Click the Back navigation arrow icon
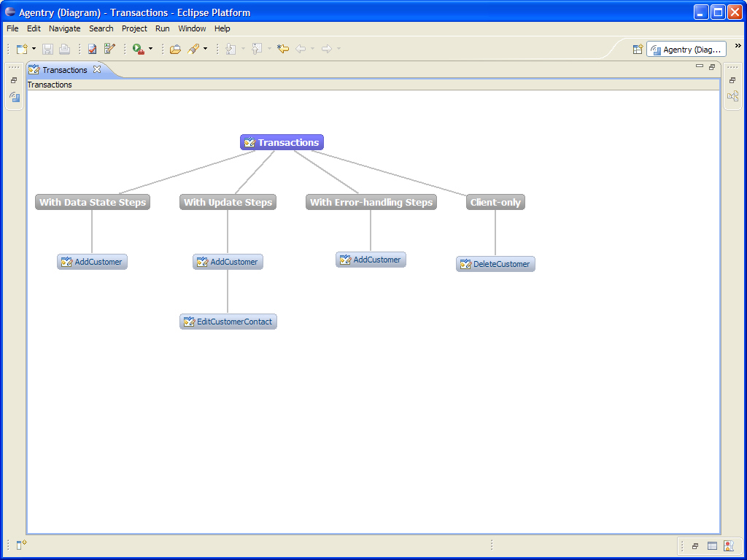 pos(300,49)
